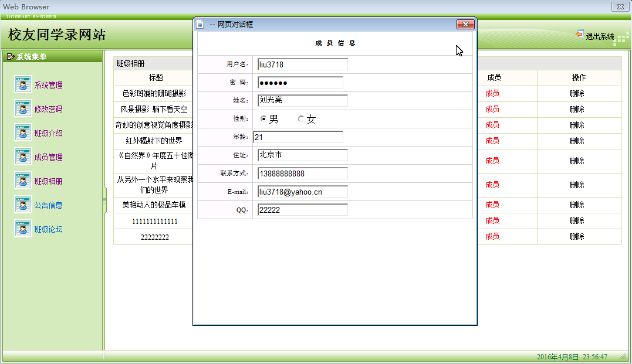Click album title 红外辐射下的世界

154,141
